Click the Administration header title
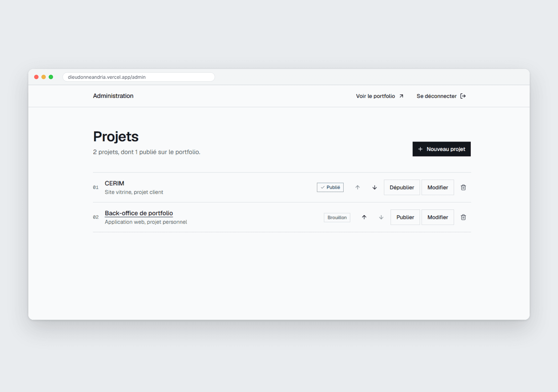The image size is (558, 392). [x=113, y=96]
